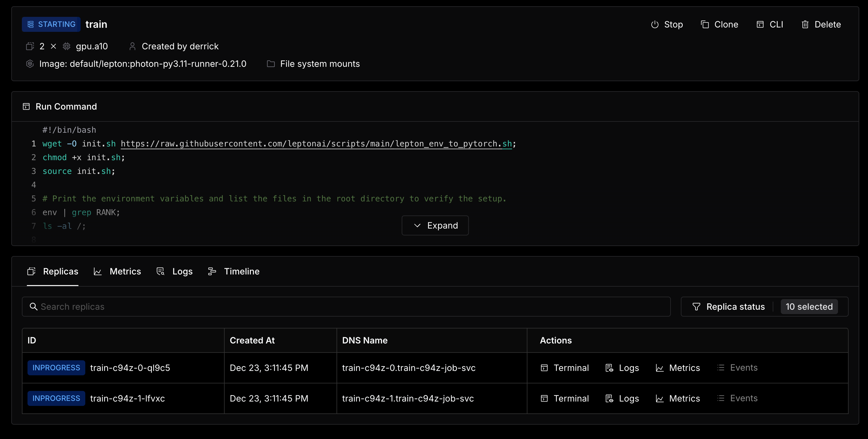Screen dimensions: 868x439
Task: Click the Created by derrick text
Action: coord(180,46)
